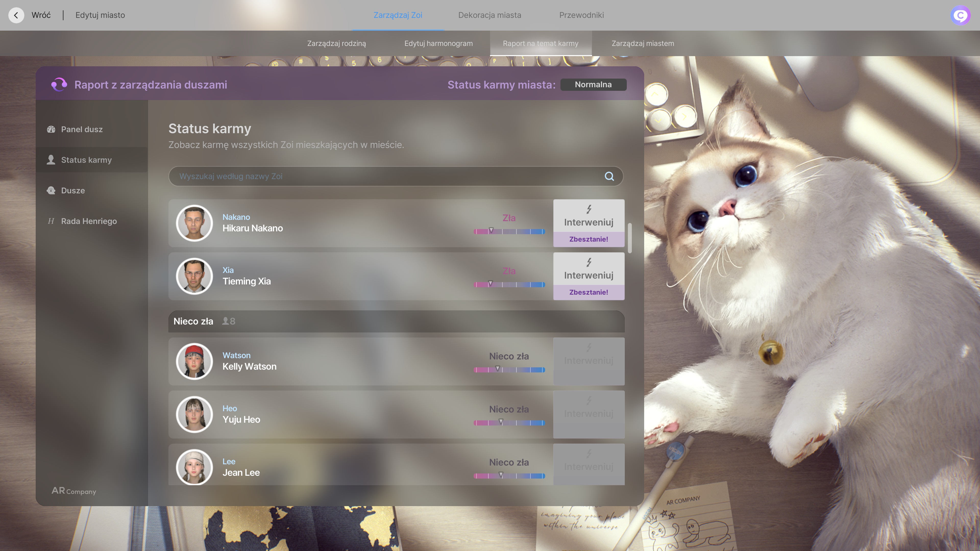This screenshot has height=551, width=980.
Task: Click Kelly Watson's portrait
Action: [194, 361]
